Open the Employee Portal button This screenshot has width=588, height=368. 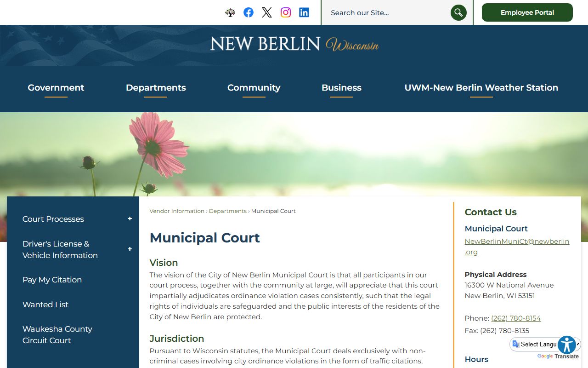(x=527, y=12)
